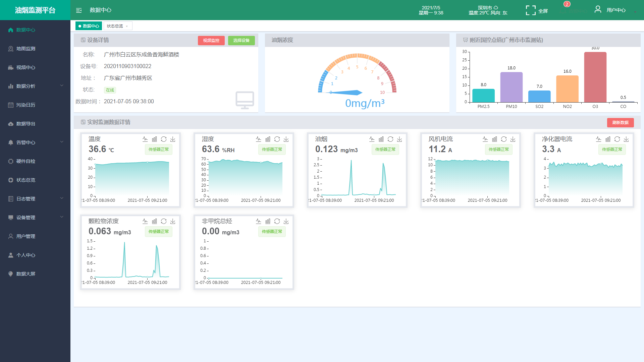The width and height of the screenshot is (644, 362).
Task: Click the 深圳市 weather info
Action: [488, 10]
